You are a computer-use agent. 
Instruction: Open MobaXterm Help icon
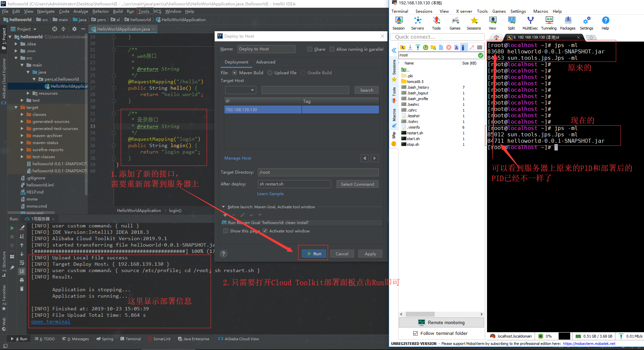coord(605,24)
